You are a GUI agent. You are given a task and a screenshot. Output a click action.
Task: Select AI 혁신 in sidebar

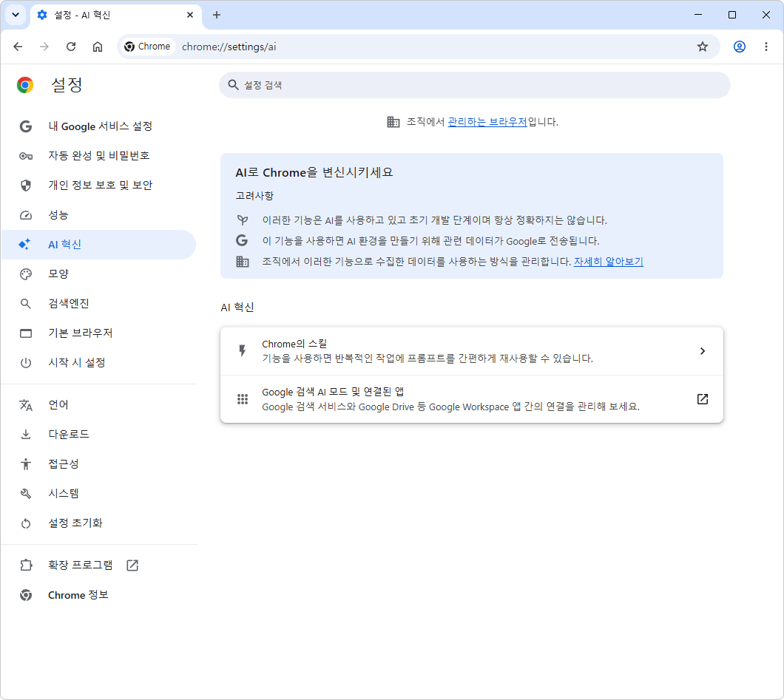(x=99, y=245)
